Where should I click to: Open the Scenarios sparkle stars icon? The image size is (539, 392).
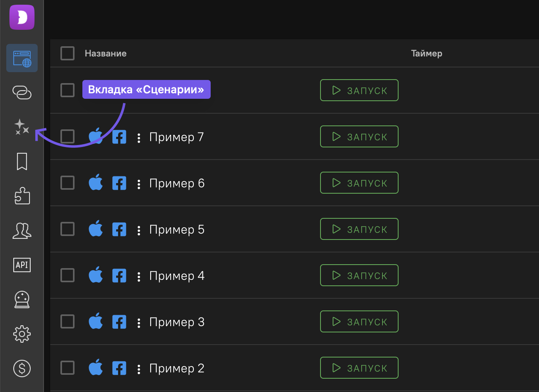22,127
